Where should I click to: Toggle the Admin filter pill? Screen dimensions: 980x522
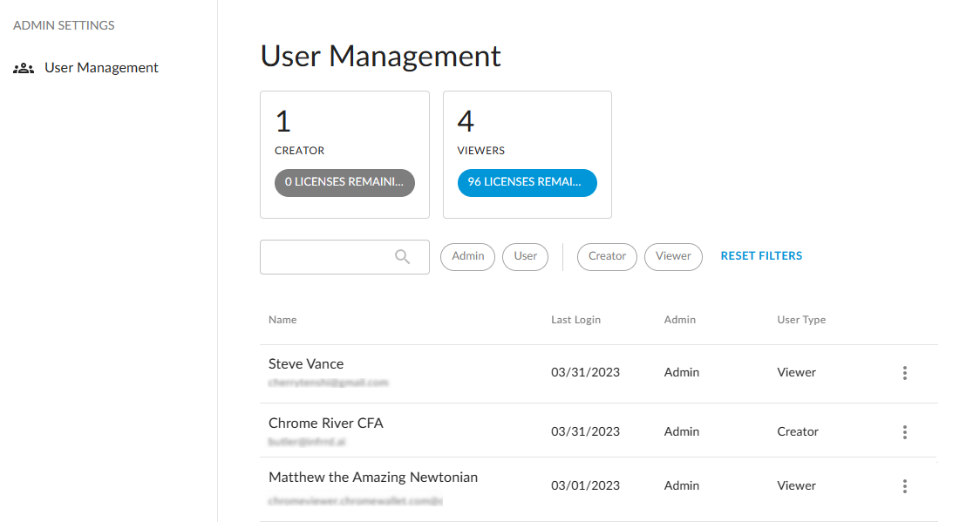coord(467,256)
